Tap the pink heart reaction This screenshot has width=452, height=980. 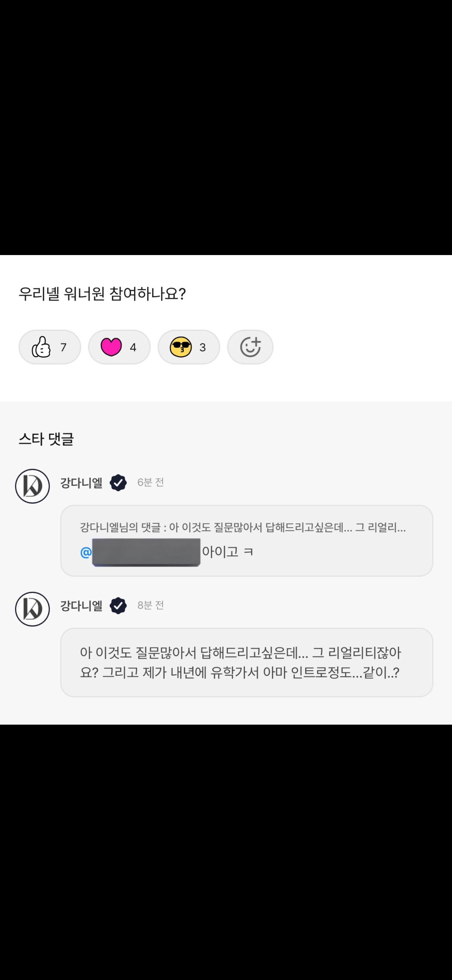pyautogui.click(x=119, y=347)
